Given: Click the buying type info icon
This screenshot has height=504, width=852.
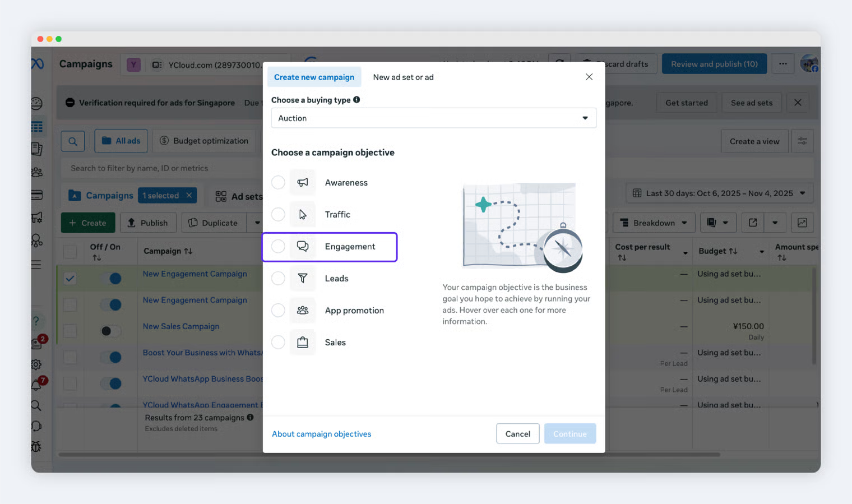Looking at the screenshot, I should point(356,100).
